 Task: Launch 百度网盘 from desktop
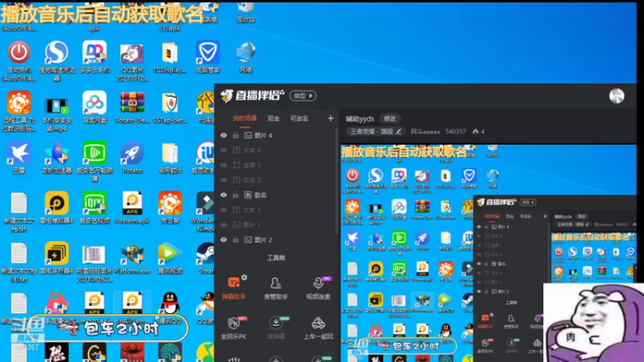click(94, 107)
